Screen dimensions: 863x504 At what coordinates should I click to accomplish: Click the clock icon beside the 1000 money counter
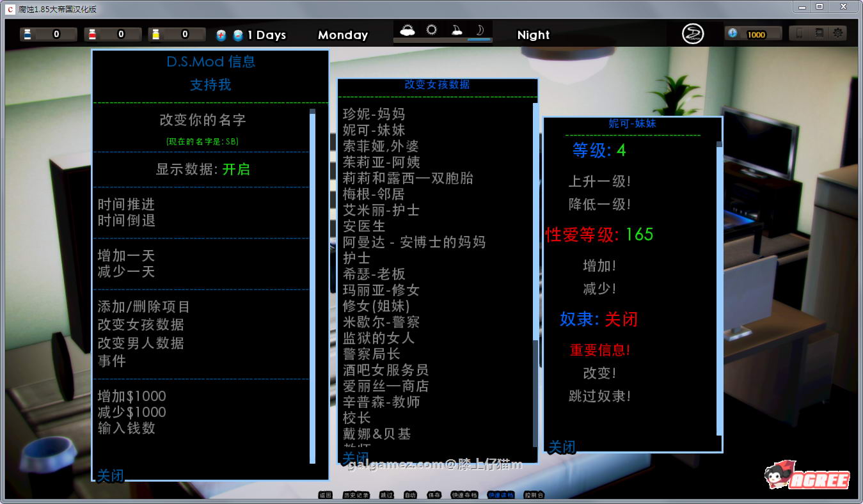pos(731,33)
